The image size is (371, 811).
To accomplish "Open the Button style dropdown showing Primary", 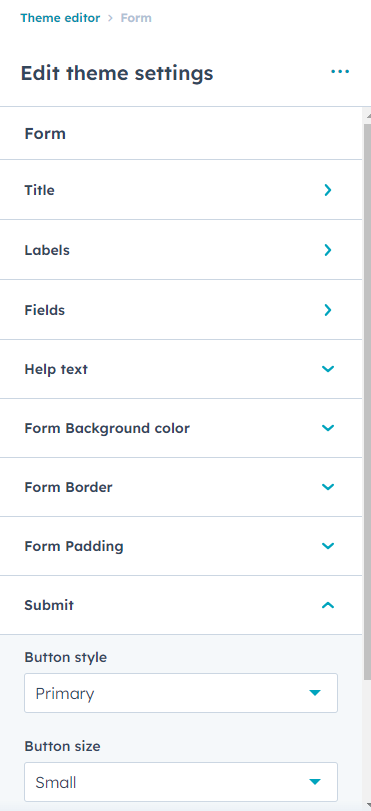I will pyautogui.click(x=181, y=693).
